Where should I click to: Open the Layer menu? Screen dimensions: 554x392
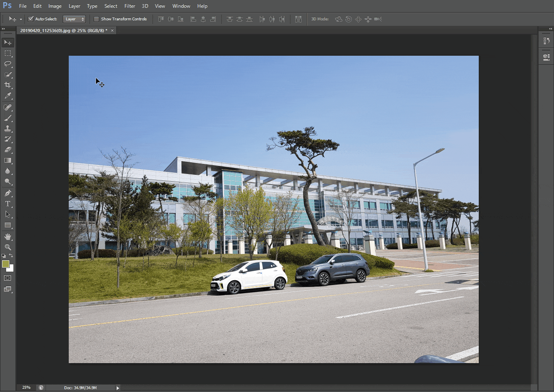click(x=74, y=6)
